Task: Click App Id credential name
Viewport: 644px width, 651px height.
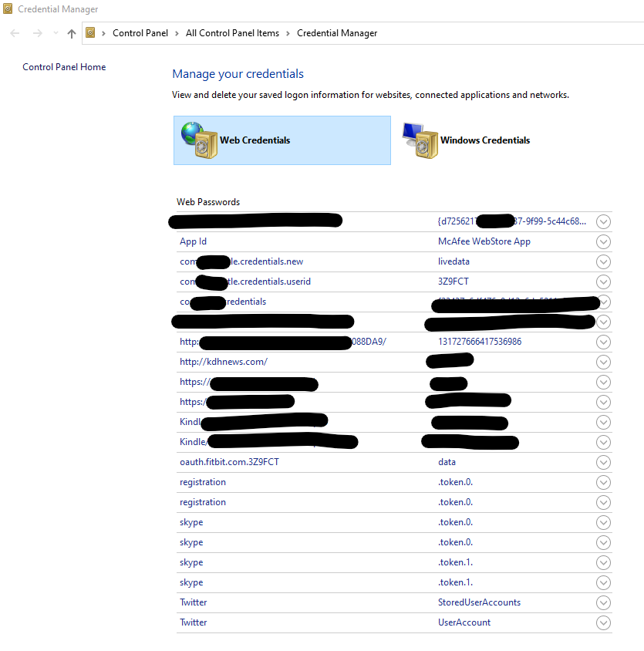Action: point(193,241)
